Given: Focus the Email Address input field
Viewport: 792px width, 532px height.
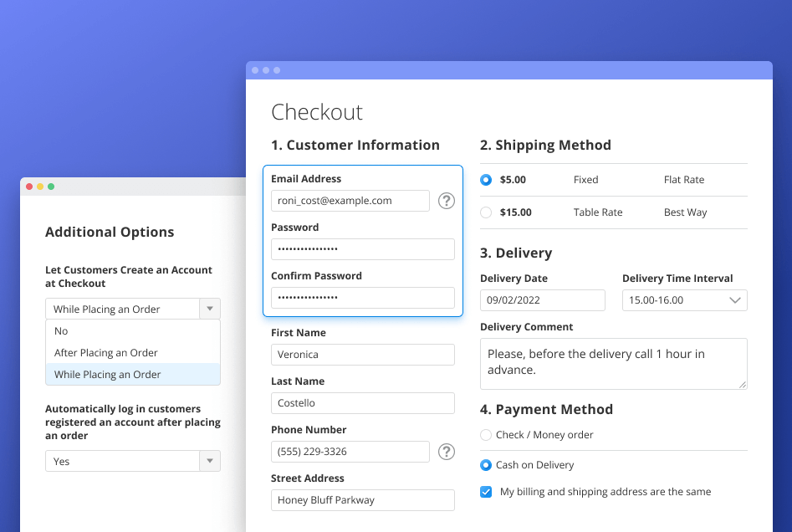Looking at the screenshot, I should 350,201.
